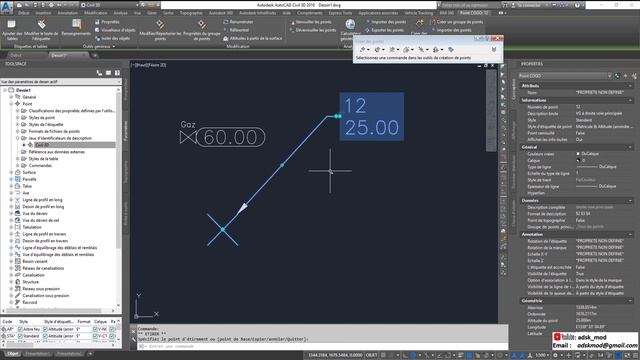Click Importer des points next to calculator
This screenshot has width=640, height=360.
click(385, 22)
